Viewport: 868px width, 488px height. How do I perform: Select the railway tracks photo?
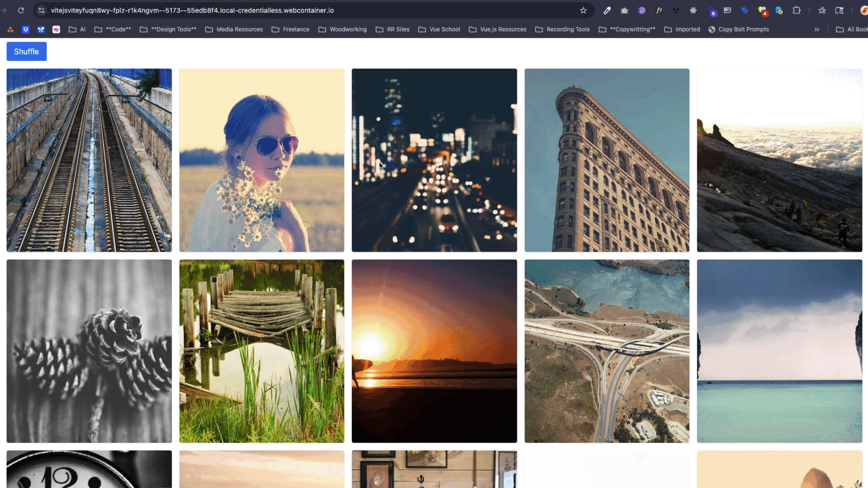pos(89,160)
